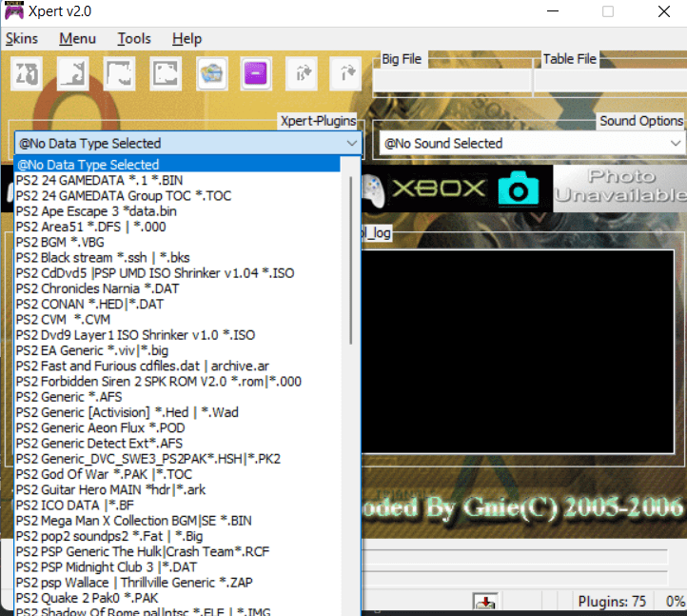Open the image gallery toolbar icon
Image resolution: width=687 pixels, height=616 pixels.
point(211,73)
